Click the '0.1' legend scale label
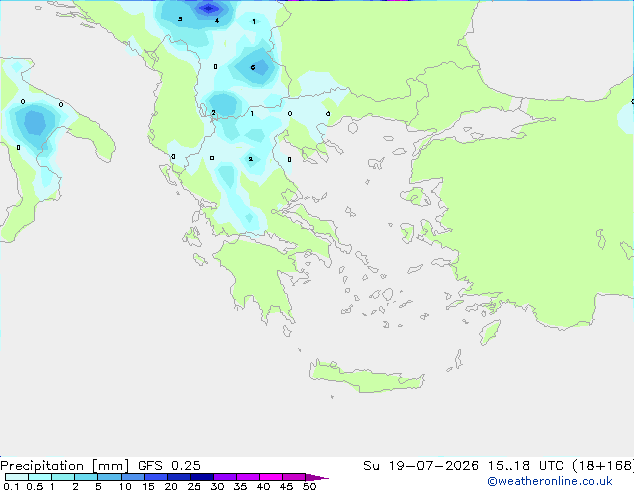Image resolution: width=634 pixels, height=490 pixels. (11, 486)
